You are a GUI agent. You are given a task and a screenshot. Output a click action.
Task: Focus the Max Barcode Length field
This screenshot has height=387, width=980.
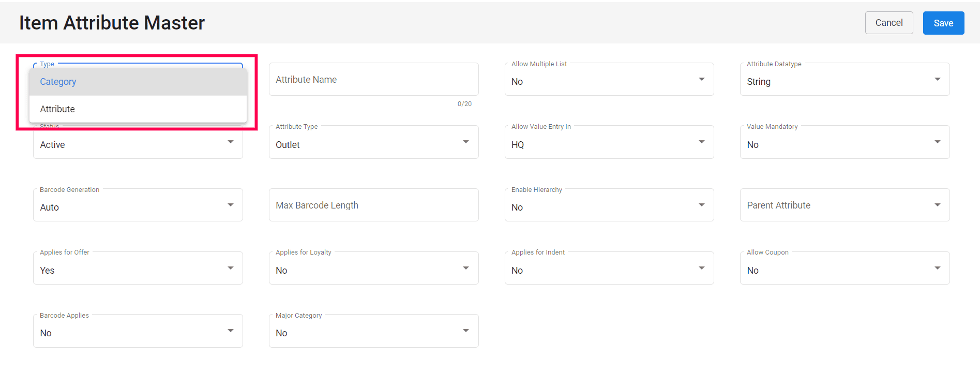(373, 205)
